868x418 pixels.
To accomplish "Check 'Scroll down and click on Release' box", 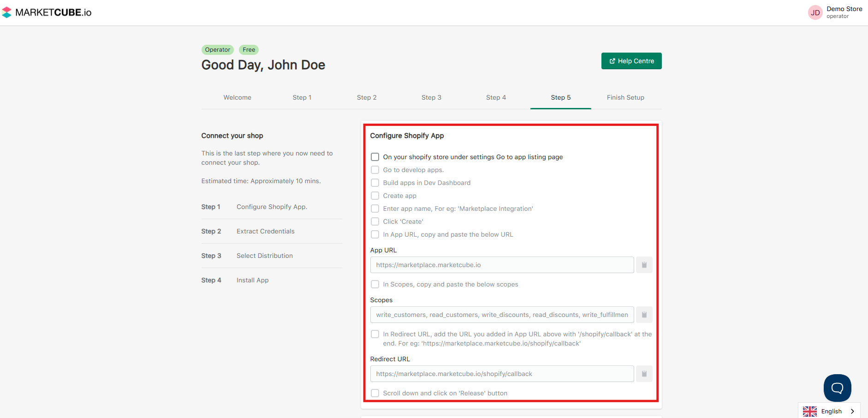I will [375, 393].
